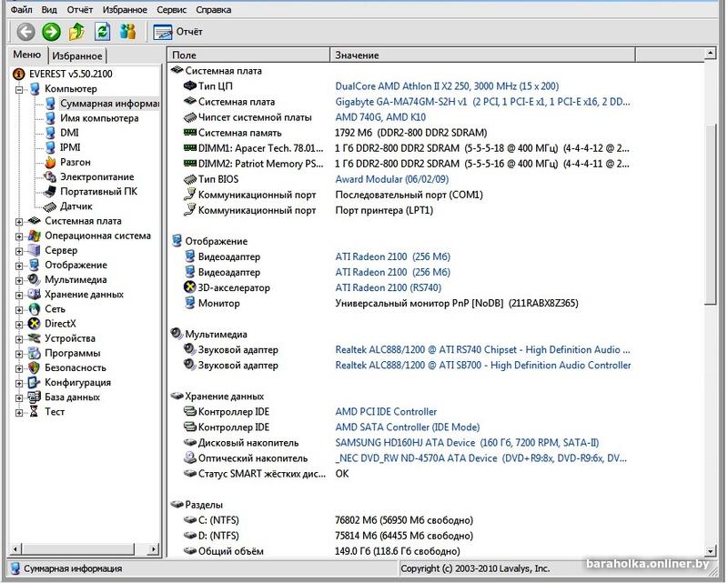Click the SAMSUNG HD160HJ ATA Device link

(406, 443)
